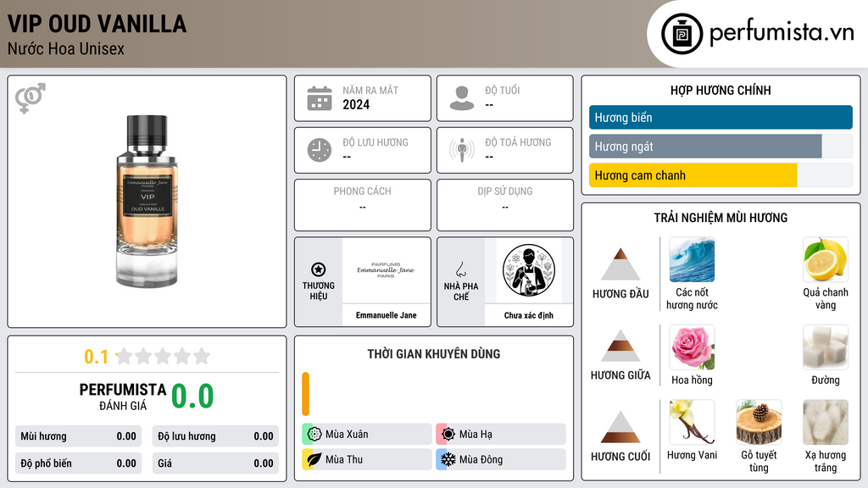Click the perfumista.vn bottle logo icon
868x488 pixels.
pyautogui.click(x=682, y=34)
